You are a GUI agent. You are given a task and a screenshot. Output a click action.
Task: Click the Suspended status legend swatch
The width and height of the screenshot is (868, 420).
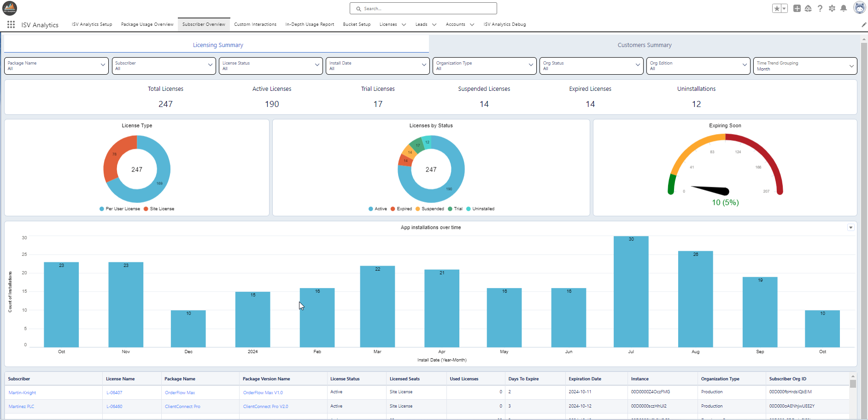tap(418, 209)
